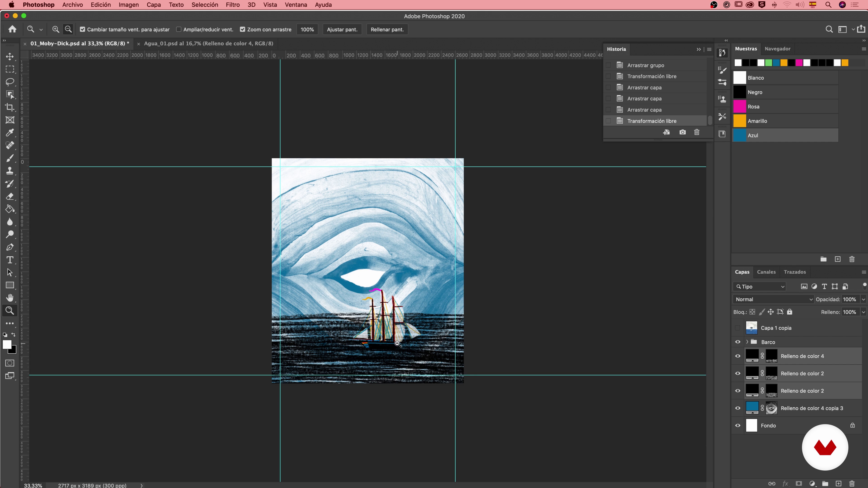The height and width of the screenshot is (488, 868).
Task: Hide the Relleno de color 4 layer
Action: (738, 356)
